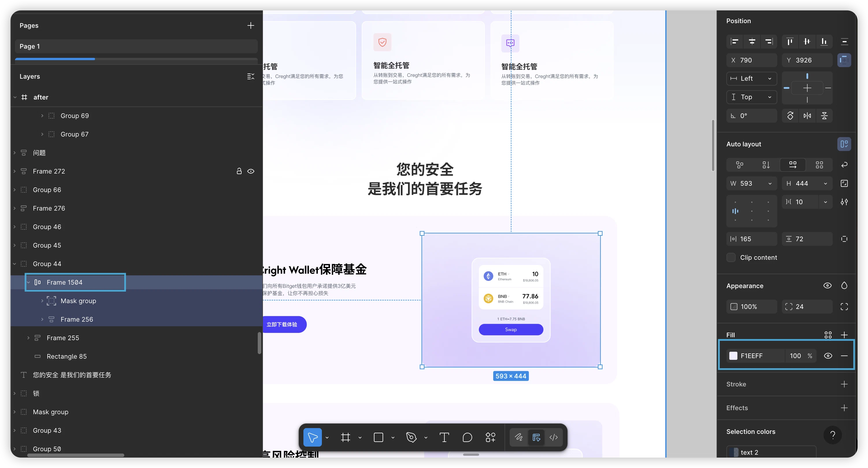Expand Group 69 layer
The image size is (868, 468).
coord(42,116)
